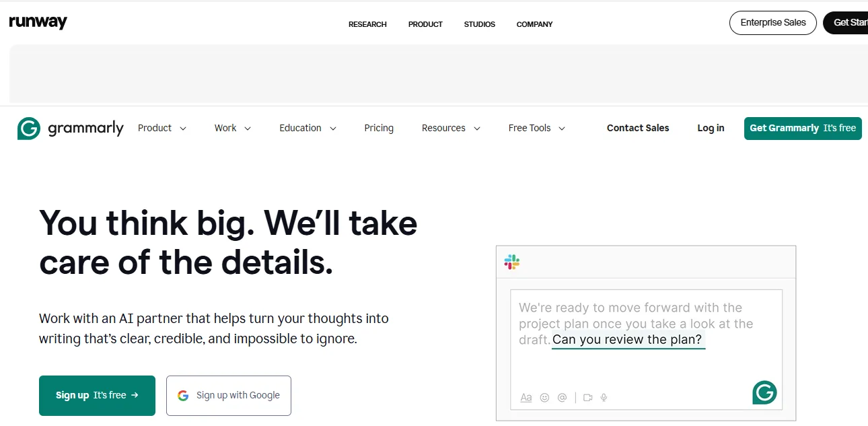
Task: Open the Runway RESEARCH menu
Action: (x=367, y=24)
